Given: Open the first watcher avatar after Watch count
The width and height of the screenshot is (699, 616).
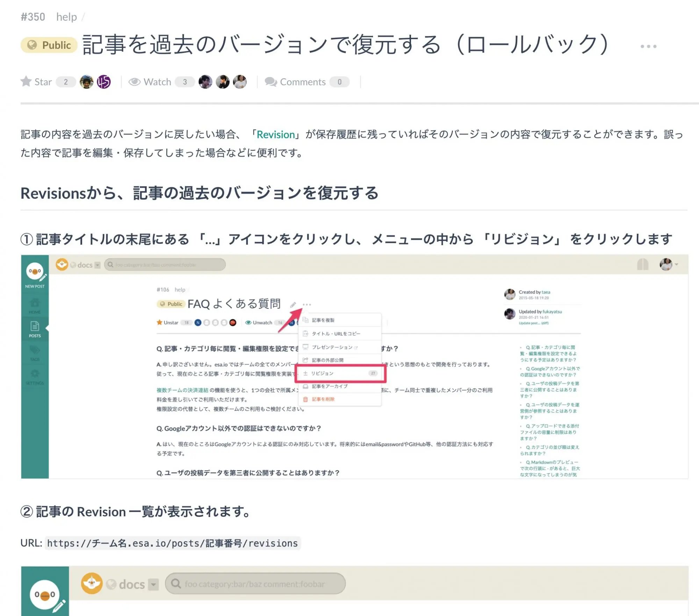Looking at the screenshot, I should click(x=206, y=82).
